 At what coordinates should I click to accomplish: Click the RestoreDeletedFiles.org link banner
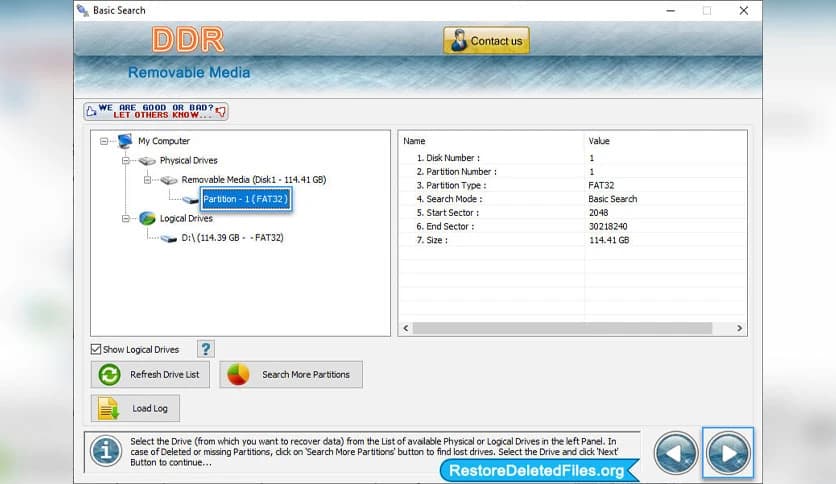coord(538,471)
